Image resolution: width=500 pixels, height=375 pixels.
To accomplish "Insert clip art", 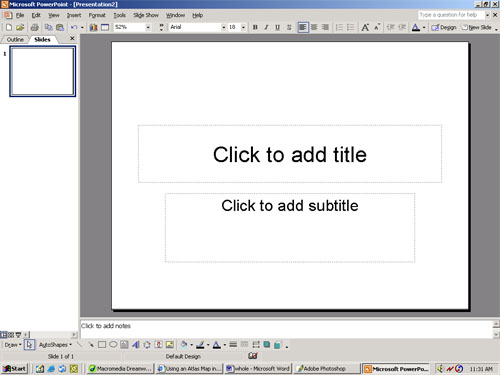I will click(159, 345).
